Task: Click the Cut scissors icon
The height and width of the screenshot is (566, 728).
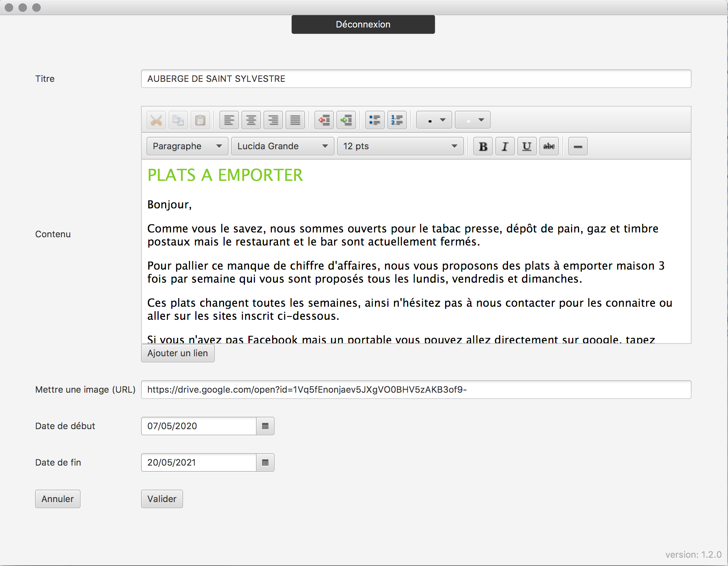Action: [156, 120]
